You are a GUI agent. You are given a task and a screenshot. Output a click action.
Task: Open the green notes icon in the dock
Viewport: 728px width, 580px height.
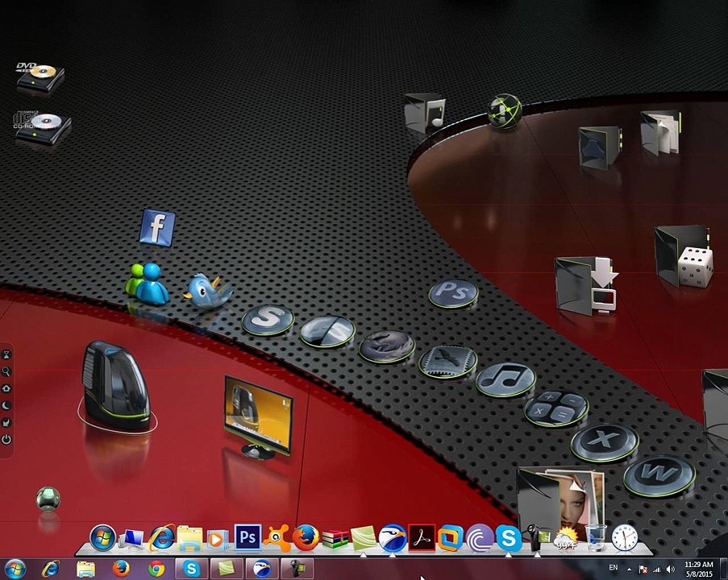pyautogui.click(x=364, y=538)
